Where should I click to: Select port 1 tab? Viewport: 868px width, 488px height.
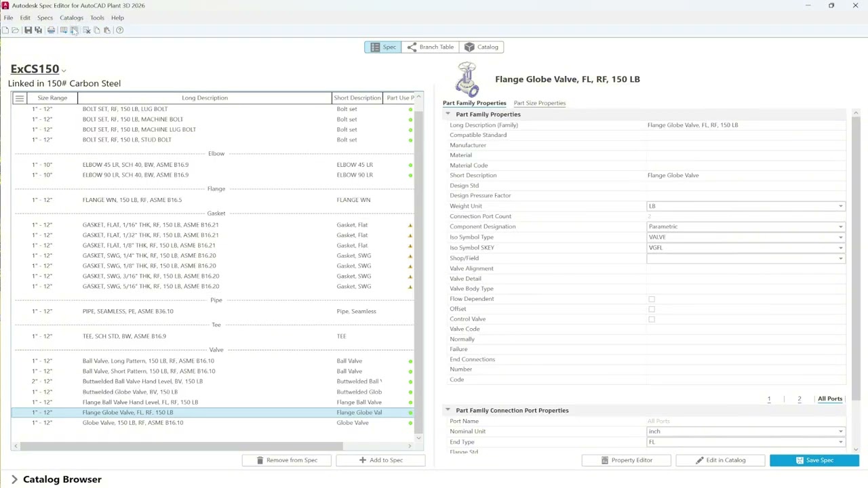pyautogui.click(x=769, y=399)
